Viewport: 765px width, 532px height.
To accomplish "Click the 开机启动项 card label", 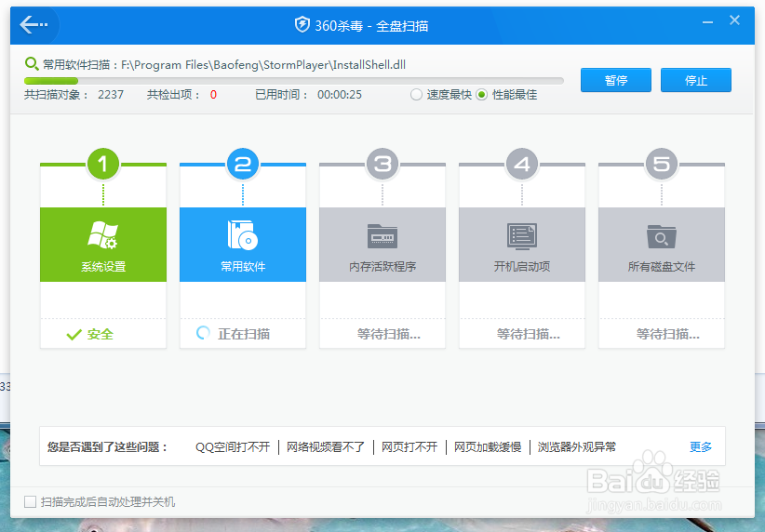I will tap(522, 267).
